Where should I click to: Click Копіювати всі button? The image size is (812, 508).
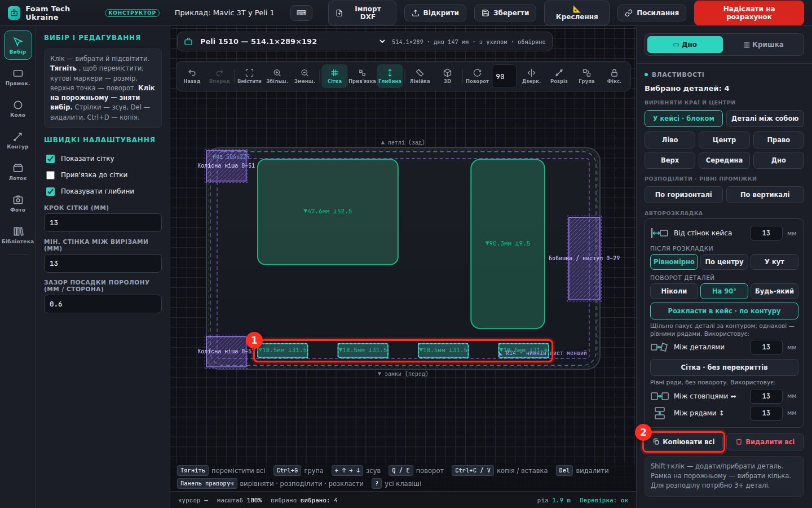[x=683, y=442]
